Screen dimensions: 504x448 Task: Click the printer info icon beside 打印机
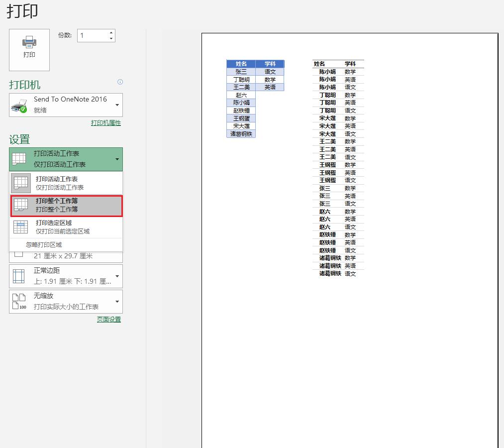[x=120, y=82]
